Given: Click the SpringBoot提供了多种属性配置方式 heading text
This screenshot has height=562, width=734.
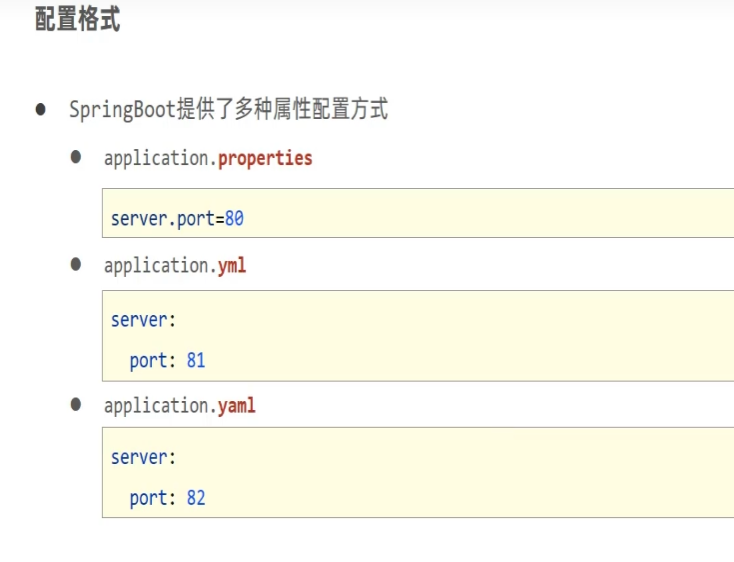Looking at the screenshot, I should click(228, 110).
